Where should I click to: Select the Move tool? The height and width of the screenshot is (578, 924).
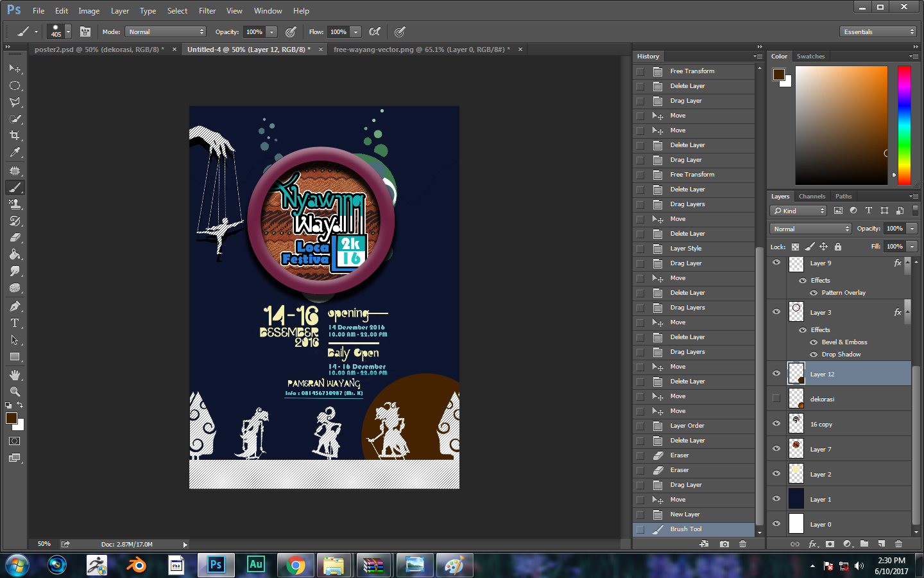point(15,68)
